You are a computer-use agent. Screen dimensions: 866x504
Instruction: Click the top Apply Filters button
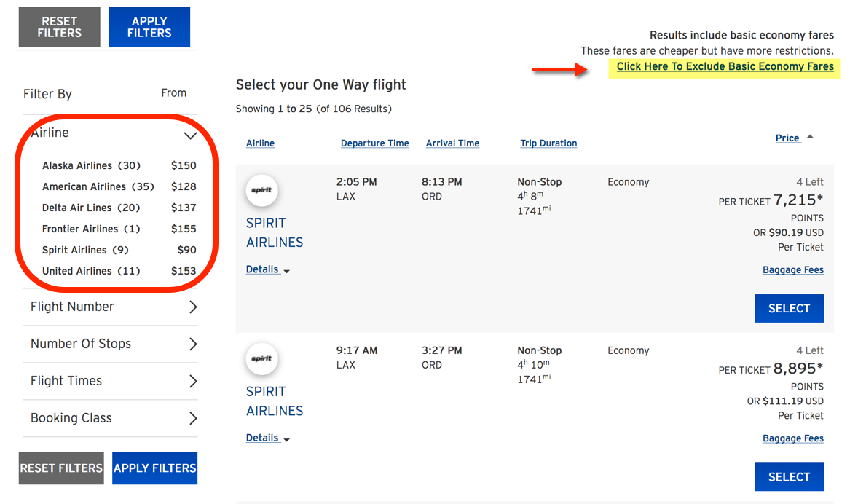coord(149,26)
